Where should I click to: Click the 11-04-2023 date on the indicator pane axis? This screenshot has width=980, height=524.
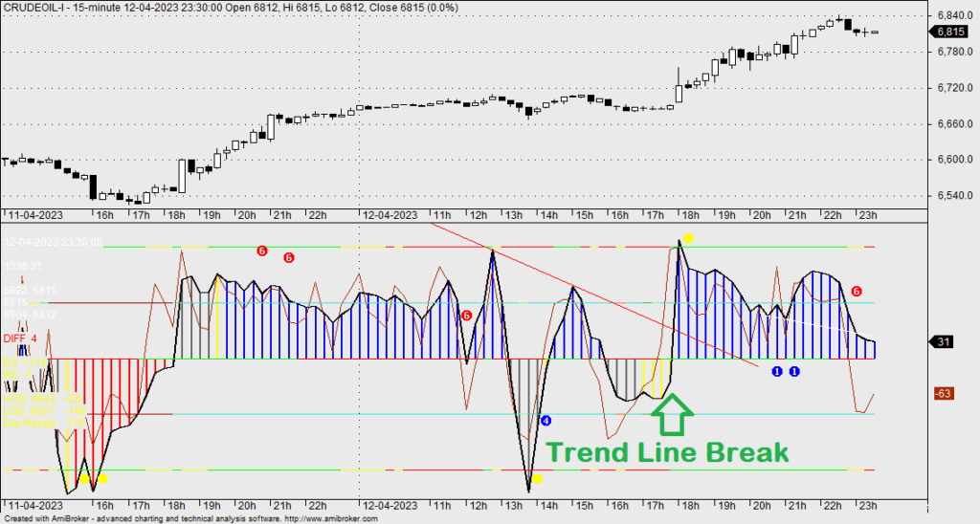pos(35,505)
